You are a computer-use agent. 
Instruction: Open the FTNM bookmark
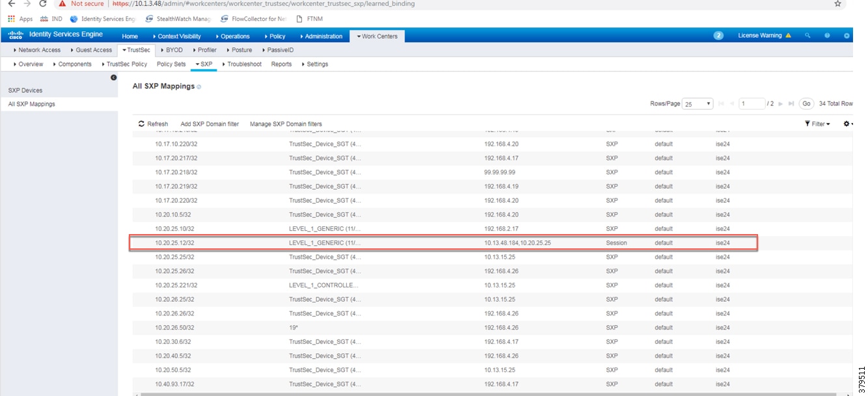(x=310, y=19)
